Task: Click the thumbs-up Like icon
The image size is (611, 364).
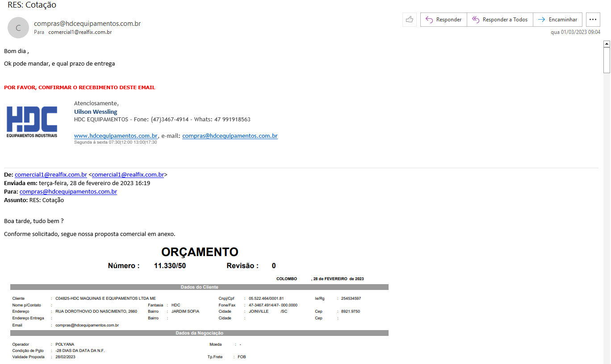Action: click(409, 20)
